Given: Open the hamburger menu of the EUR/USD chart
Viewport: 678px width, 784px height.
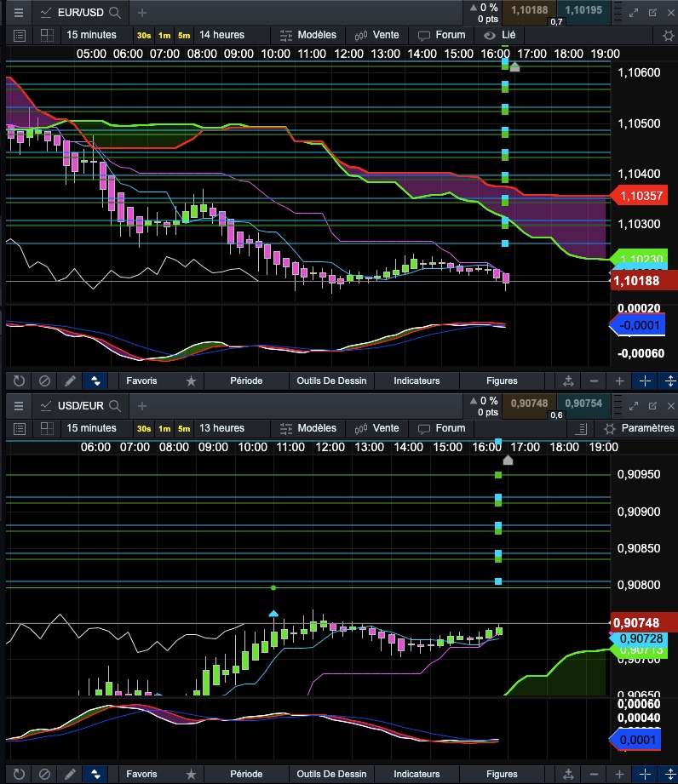Looking at the screenshot, I should point(19,13).
